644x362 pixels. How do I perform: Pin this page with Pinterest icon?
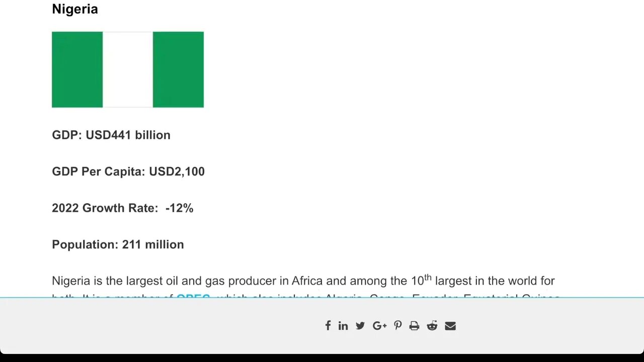coord(398,326)
